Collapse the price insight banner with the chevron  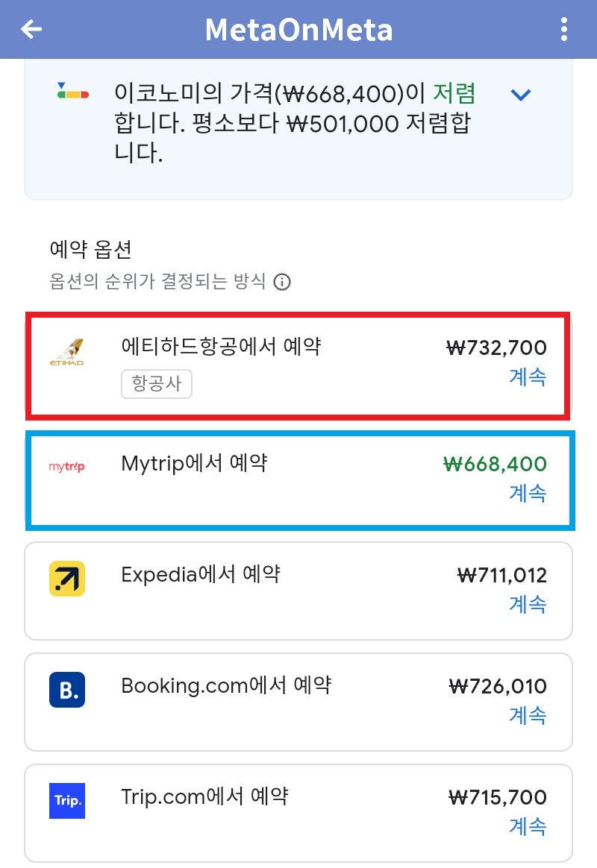click(x=521, y=94)
